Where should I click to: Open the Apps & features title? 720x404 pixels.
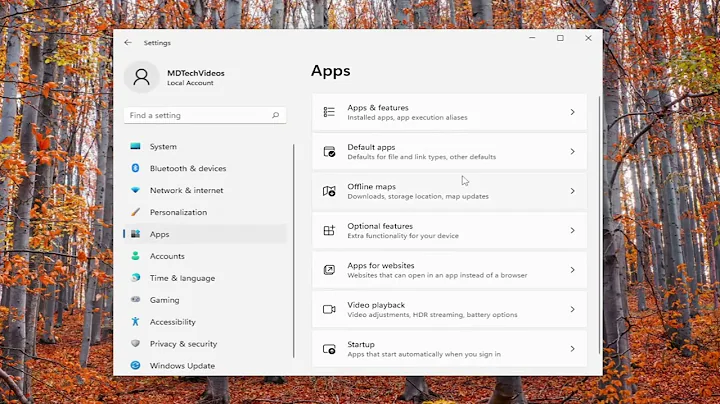pyautogui.click(x=377, y=107)
